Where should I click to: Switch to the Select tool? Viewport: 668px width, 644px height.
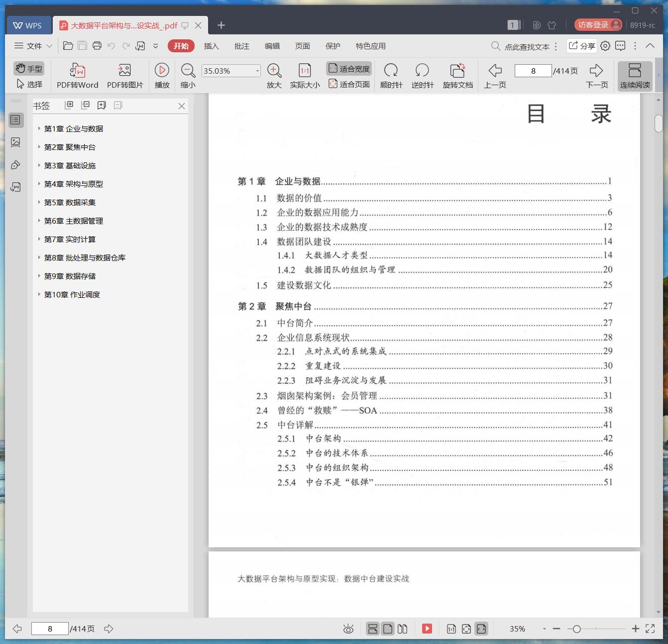tap(29, 84)
